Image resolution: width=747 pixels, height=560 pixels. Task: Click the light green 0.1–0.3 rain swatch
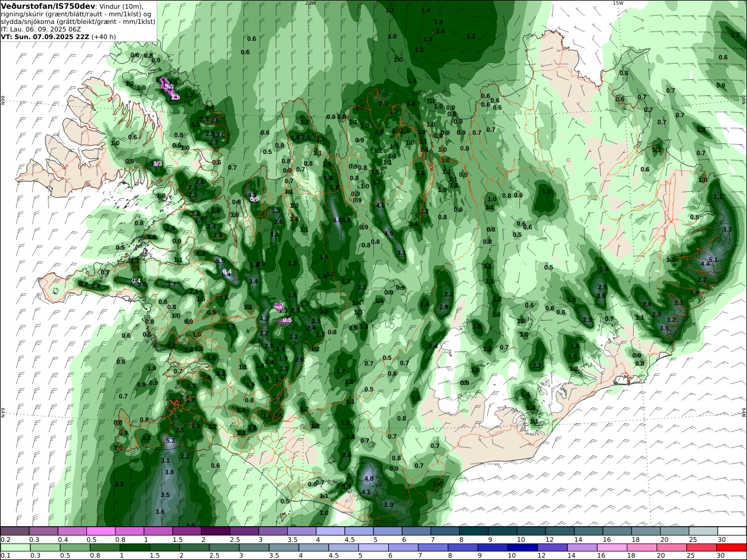[16, 548]
